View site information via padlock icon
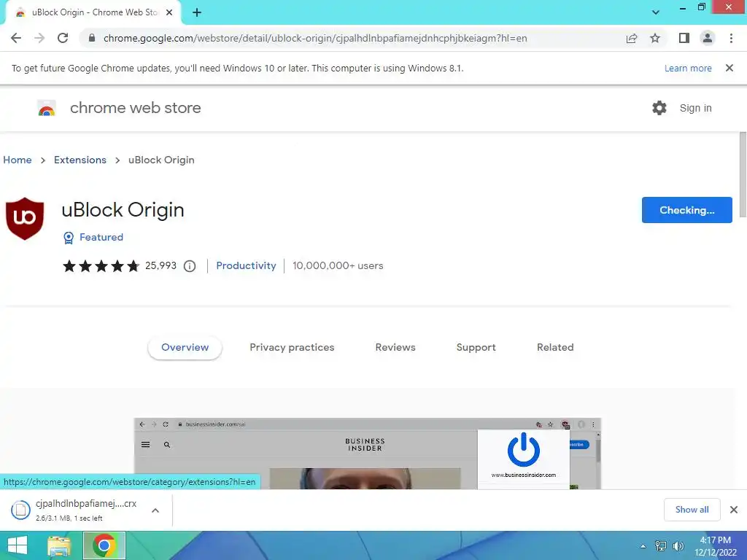 point(92,38)
